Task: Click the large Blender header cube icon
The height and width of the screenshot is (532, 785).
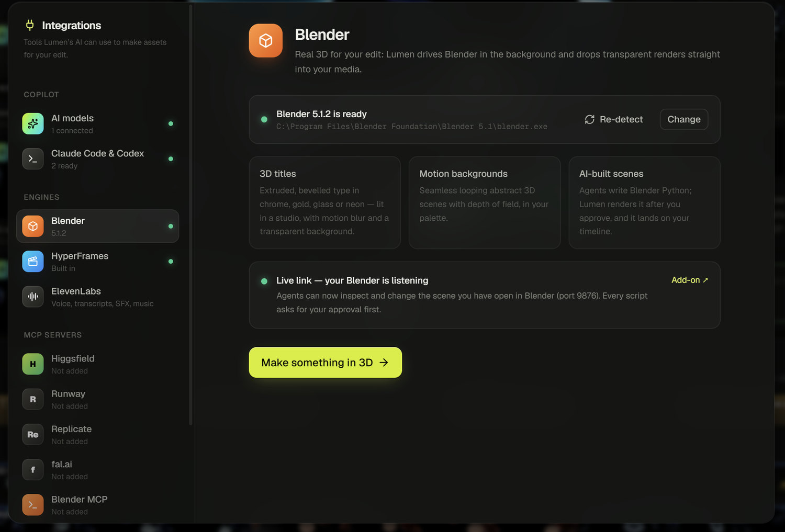Action: pos(266,40)
